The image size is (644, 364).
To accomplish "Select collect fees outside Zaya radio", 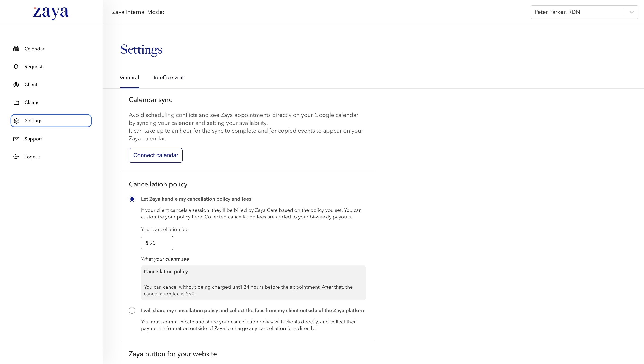I will [x=132, y=311].
